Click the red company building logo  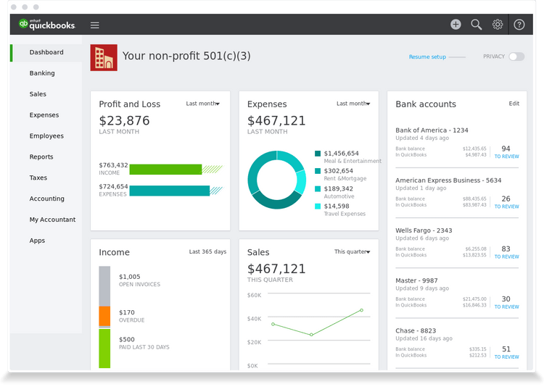104,57
